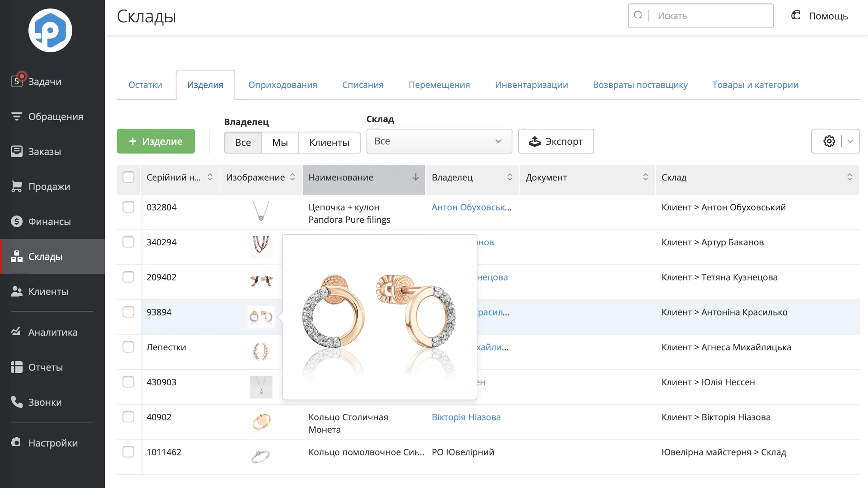Open the Инвентаризации tab
This screenshot has height=488, width=868.
pyautogui.click(x=531, y=85)
